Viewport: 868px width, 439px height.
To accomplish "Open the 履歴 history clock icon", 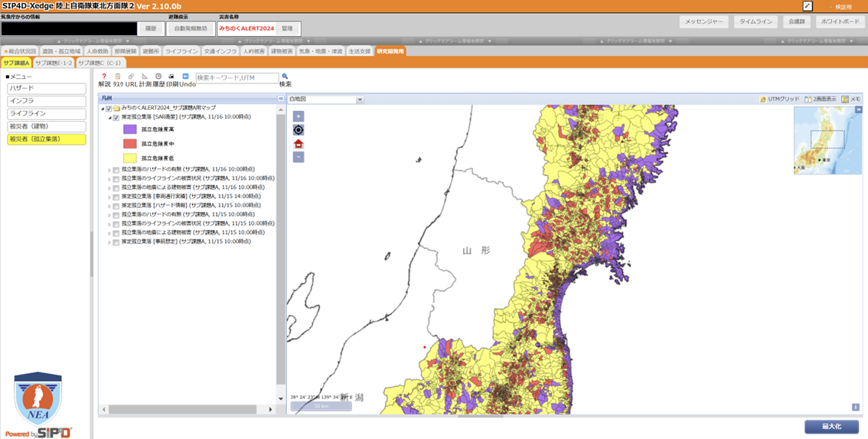I will click(x=158, y=76).
